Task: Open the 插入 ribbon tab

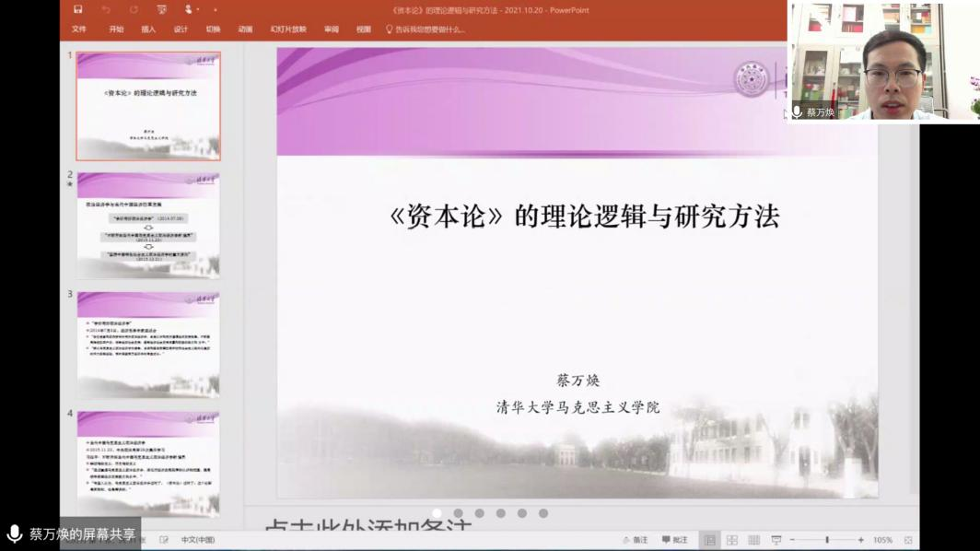Action: pyautogui.click(x=148, y=29)
